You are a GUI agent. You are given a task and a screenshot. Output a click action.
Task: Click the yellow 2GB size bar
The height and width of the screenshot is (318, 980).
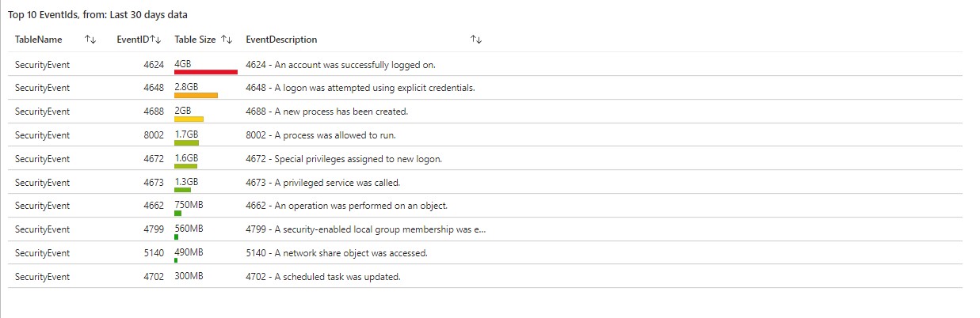coord(189,119)
